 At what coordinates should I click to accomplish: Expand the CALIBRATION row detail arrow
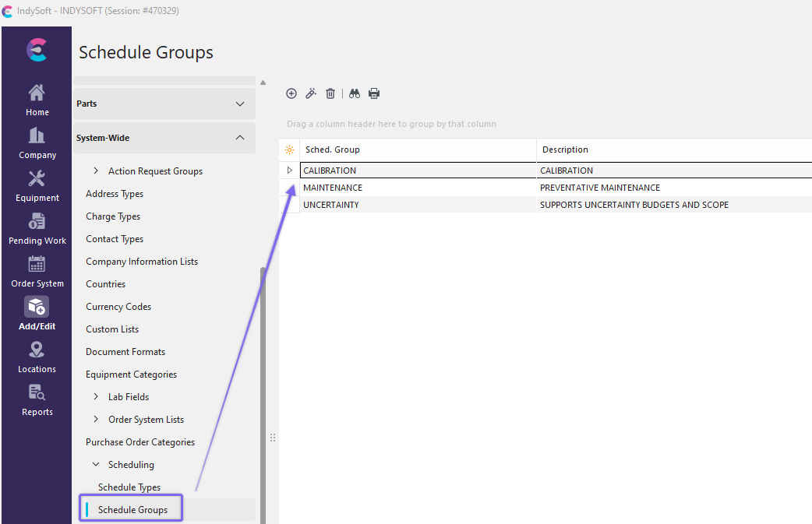289,171
